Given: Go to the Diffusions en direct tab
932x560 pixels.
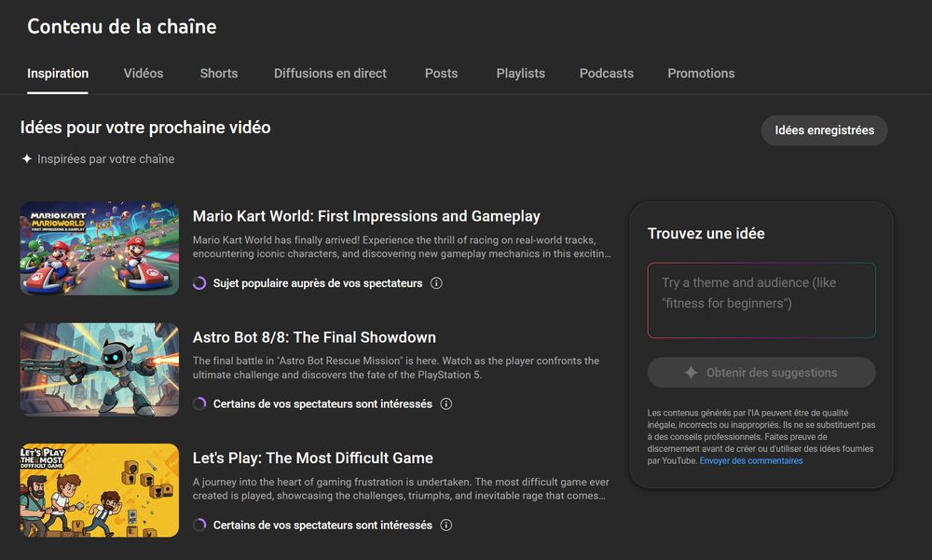Looking at the screenshot, I should click(x=330, y=73).
